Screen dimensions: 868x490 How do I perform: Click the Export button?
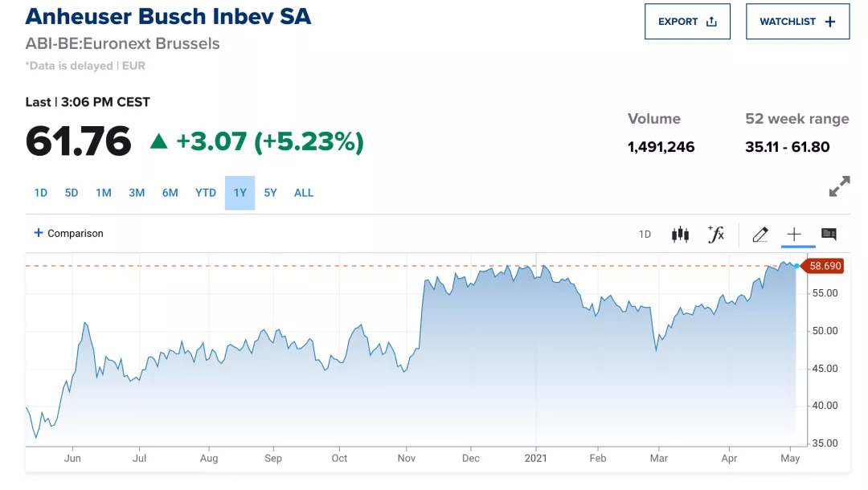(x=687, y=22)
